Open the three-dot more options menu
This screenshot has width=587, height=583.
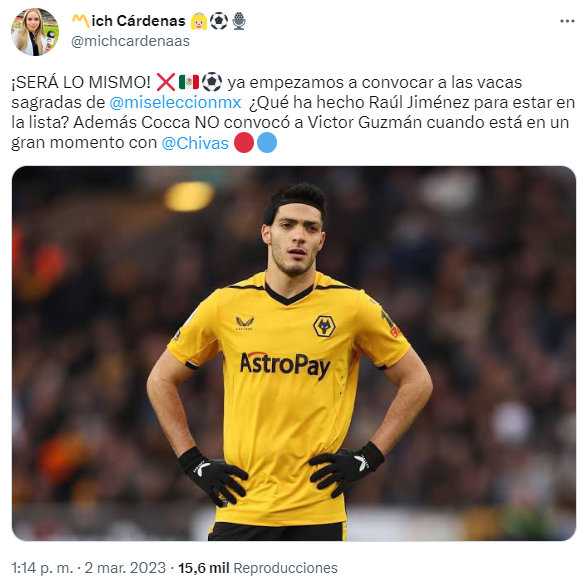[x=567, y=21]
